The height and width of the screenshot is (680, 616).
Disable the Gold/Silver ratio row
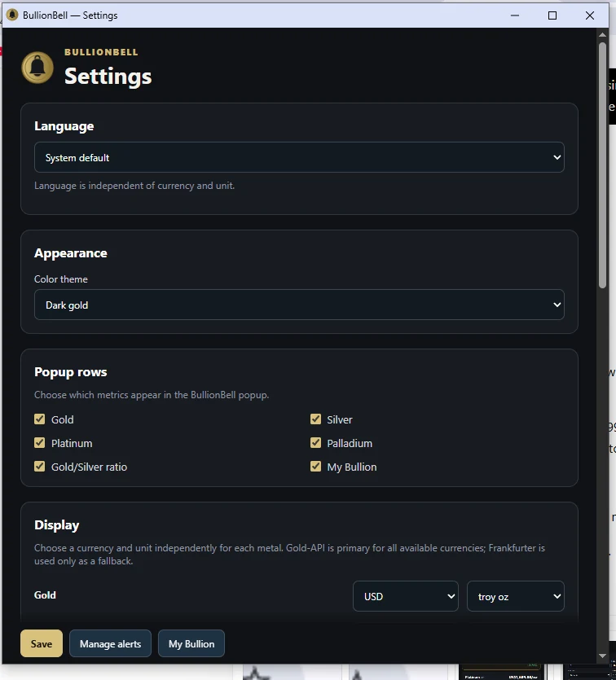(x=39, y=466)
